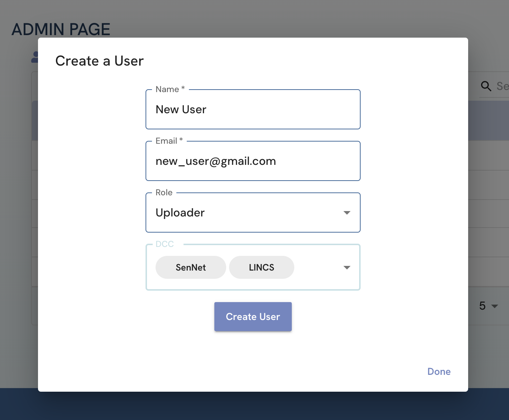Click Done to close the dialog
This screenshot has width=509, height=420.
tap(439, 372)
